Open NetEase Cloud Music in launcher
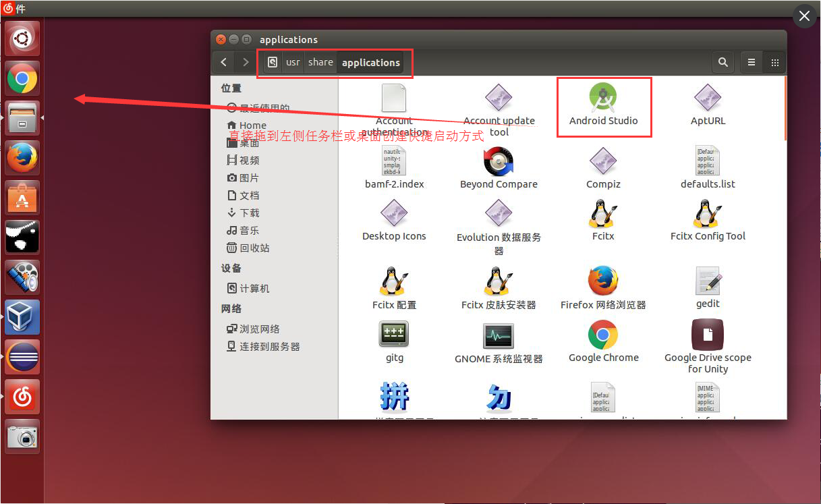Image resolution: width=821 pixels, height=504 pixels. (22, 397)
